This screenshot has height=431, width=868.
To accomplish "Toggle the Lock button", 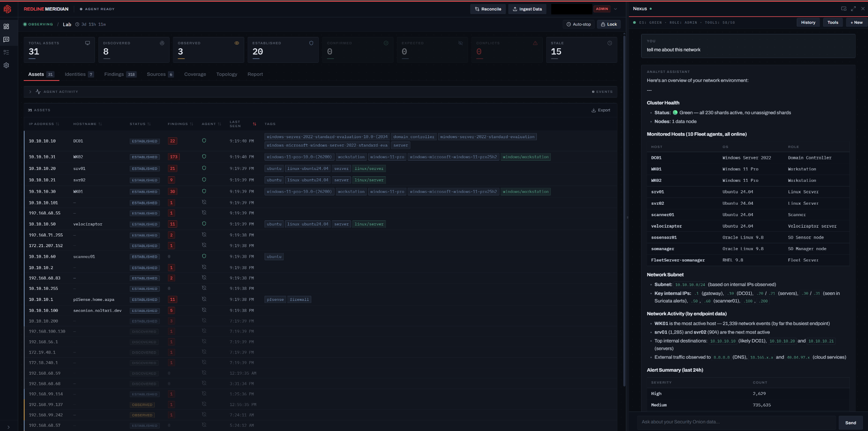I will (x=609, y=24).
